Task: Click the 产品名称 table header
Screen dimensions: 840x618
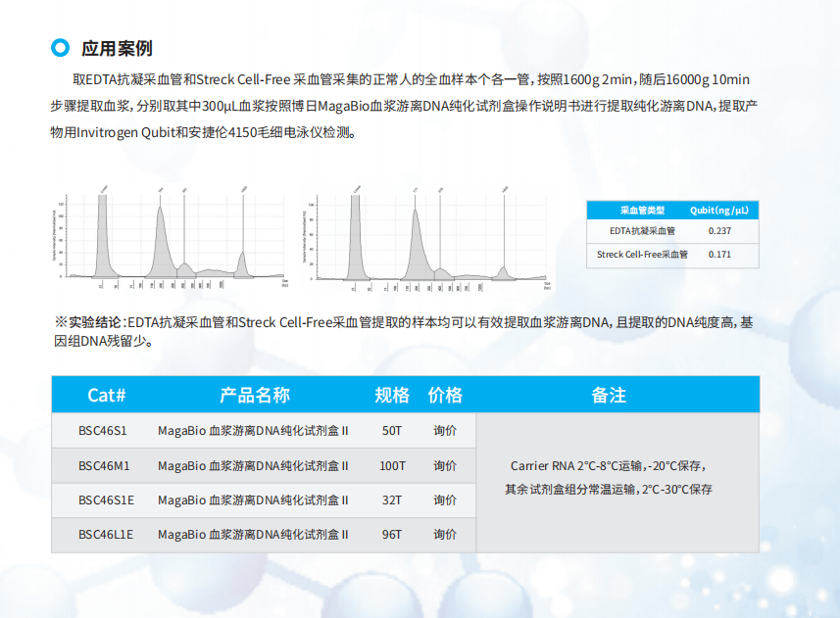Action: (x=254, y=395)
